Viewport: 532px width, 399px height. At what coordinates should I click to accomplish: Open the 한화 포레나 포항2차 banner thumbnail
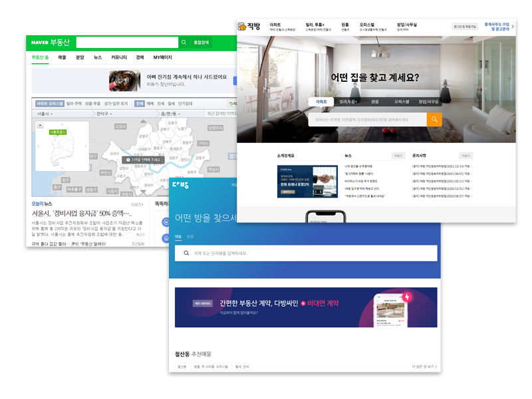[307, 182]
